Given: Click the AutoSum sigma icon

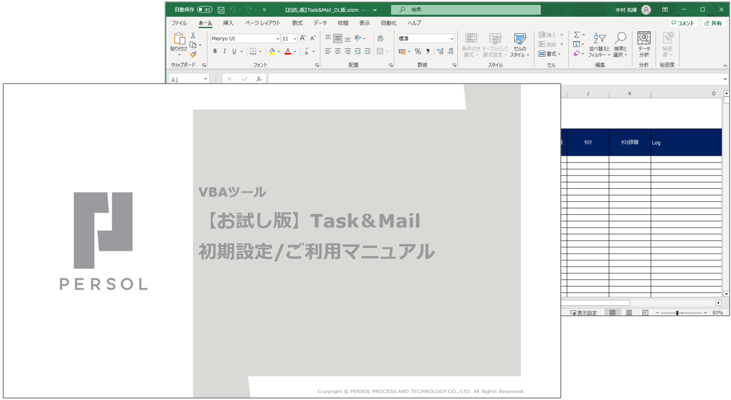Looking at the screenshot, I should pos(577,35).
